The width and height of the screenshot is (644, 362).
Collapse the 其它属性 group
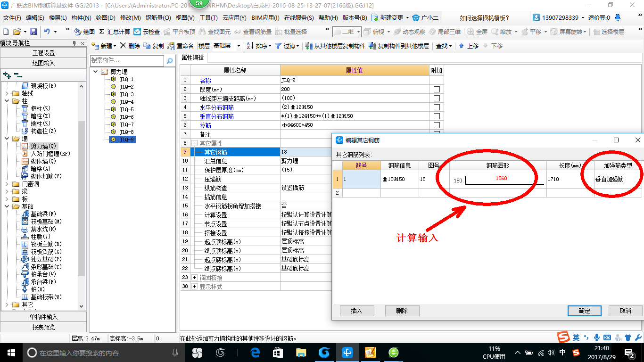(x=194, y=143)
